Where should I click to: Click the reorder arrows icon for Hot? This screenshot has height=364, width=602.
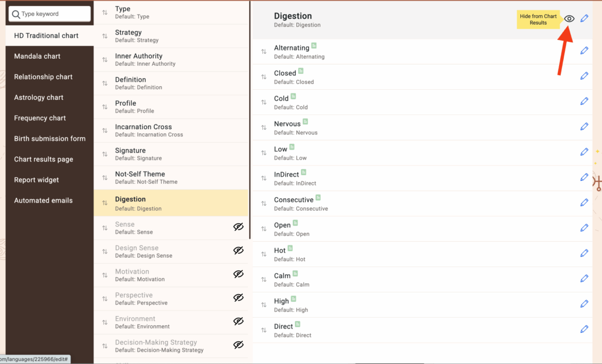click(264, 254)
